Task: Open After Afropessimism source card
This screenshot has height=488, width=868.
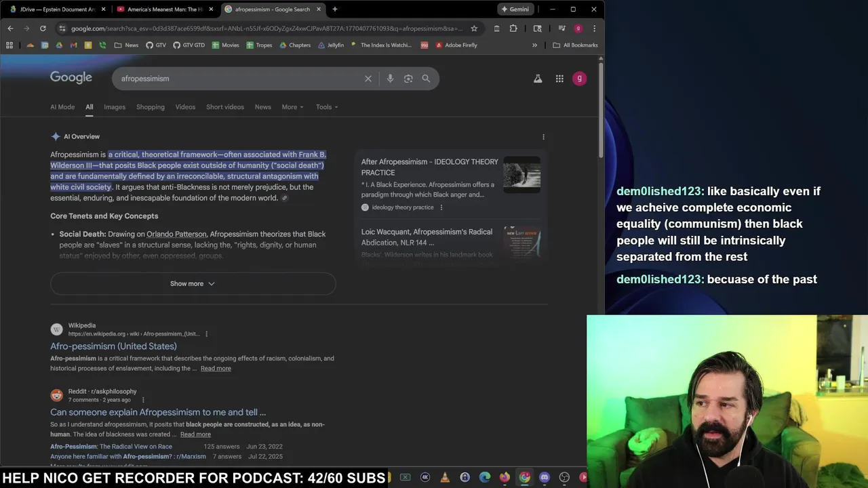Action: (x=450, y=183)
